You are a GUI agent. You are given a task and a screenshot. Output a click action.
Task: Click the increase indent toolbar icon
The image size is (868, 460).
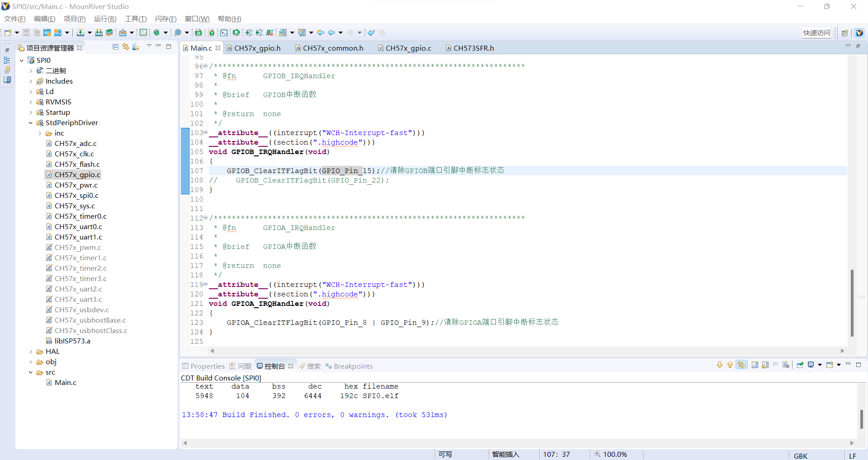pyautogui.click(x=249, y=33)
